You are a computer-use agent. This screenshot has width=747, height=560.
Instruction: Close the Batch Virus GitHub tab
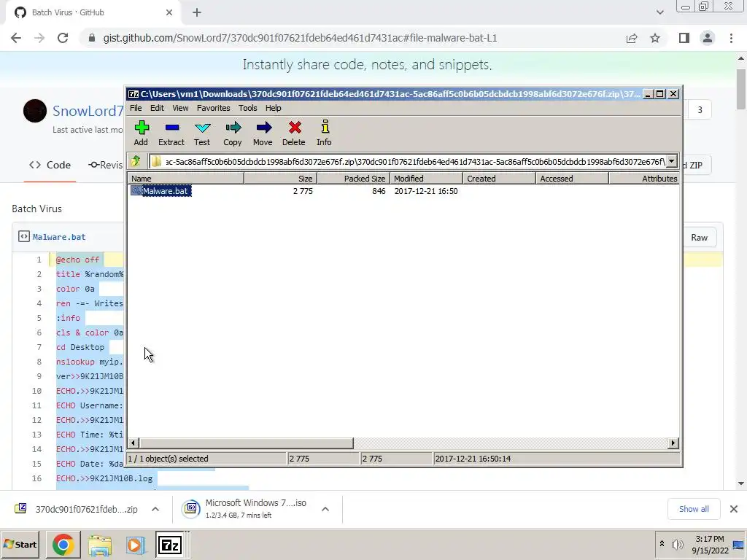169,12
